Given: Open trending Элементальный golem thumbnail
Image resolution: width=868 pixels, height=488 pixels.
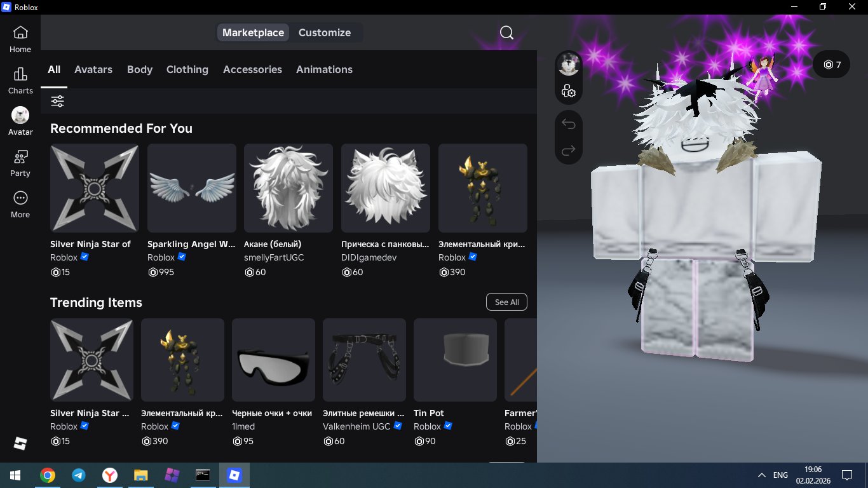Looking at the screenshot, I should (182, 360).
